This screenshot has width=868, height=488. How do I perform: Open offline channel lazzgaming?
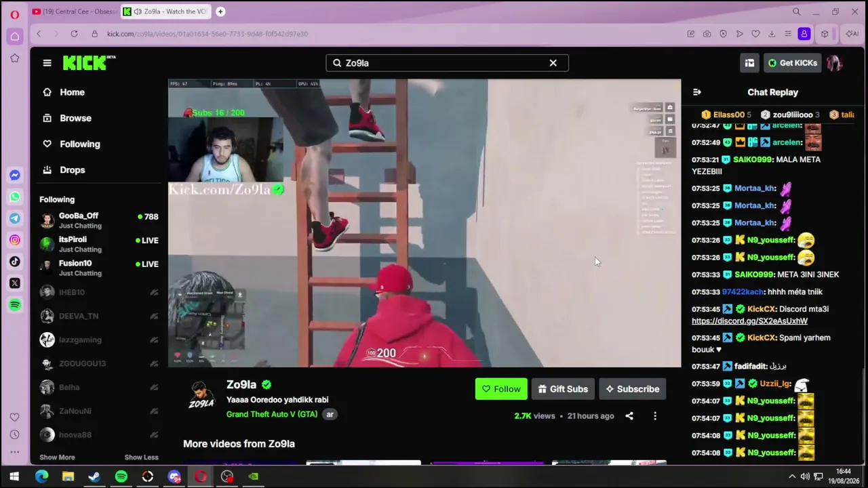coord(99,340)
